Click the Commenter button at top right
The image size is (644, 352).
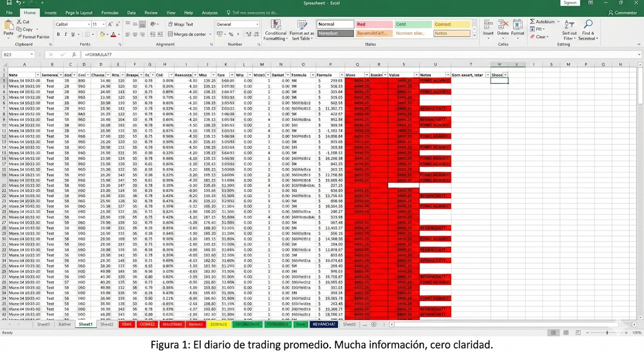[622, 13]
